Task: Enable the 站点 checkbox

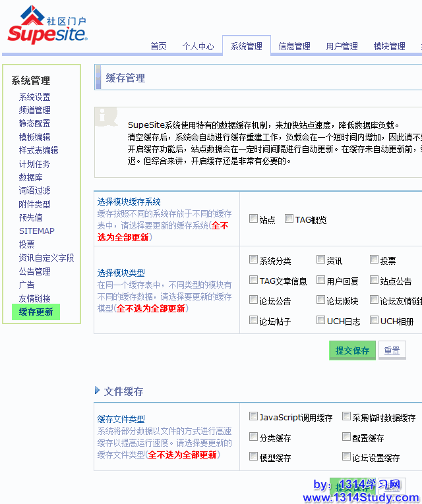Action: [x=254, y=219]
